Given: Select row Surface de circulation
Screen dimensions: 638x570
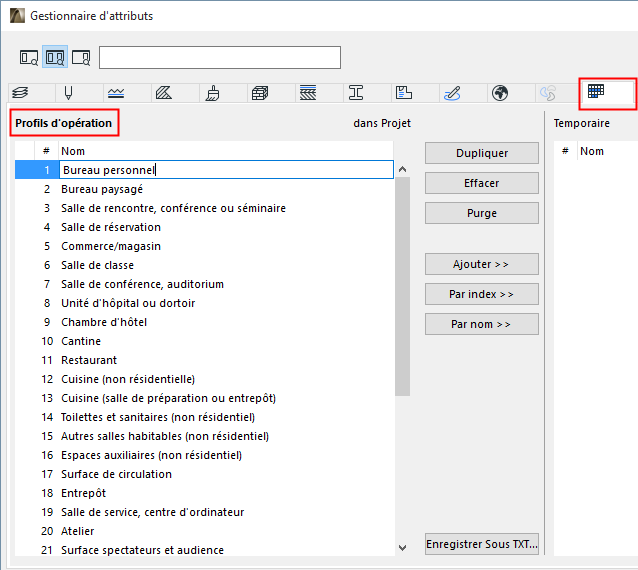Looking at the screenshot, I should tap(204, 474).
